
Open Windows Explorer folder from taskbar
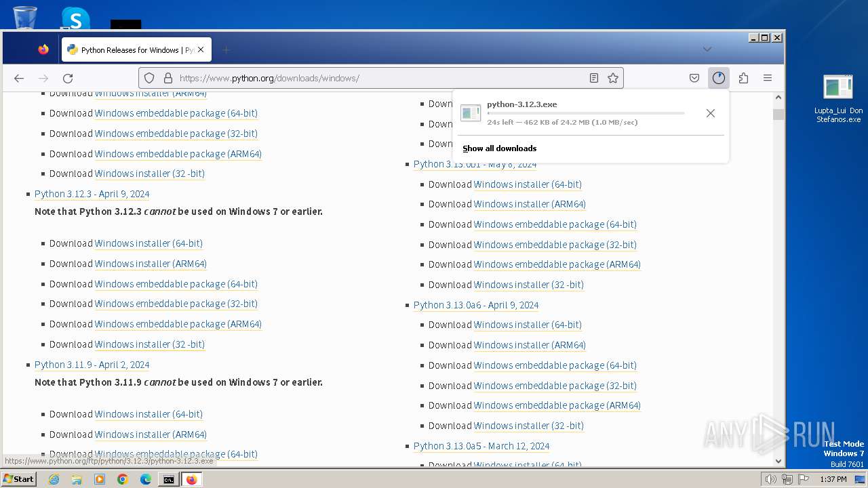[x=77, y=479]
